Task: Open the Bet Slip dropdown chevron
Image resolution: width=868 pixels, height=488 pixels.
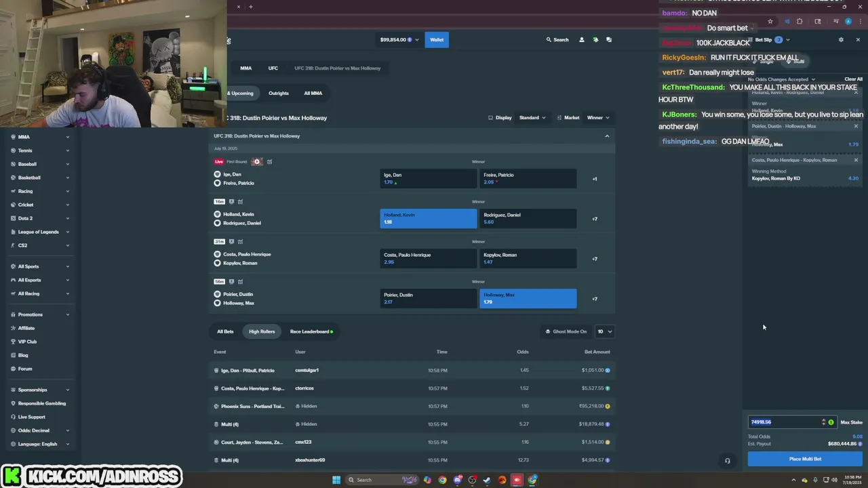Action: coord(787,40)
